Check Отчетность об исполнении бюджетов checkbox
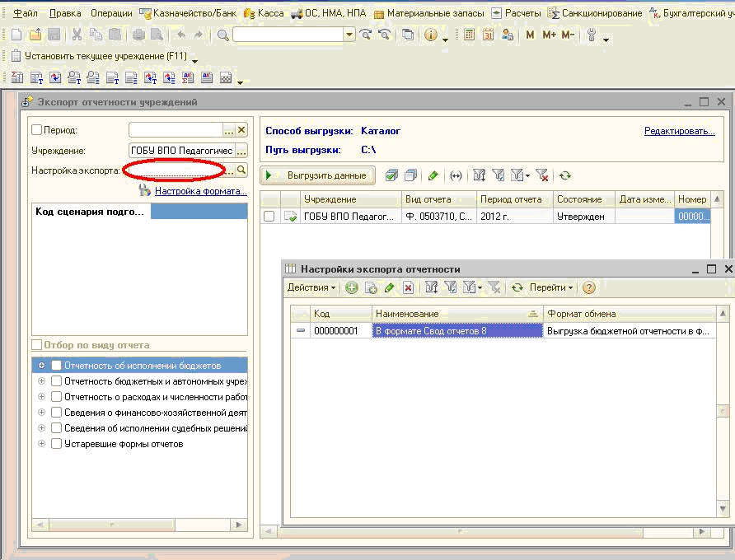 click(57, 365)
